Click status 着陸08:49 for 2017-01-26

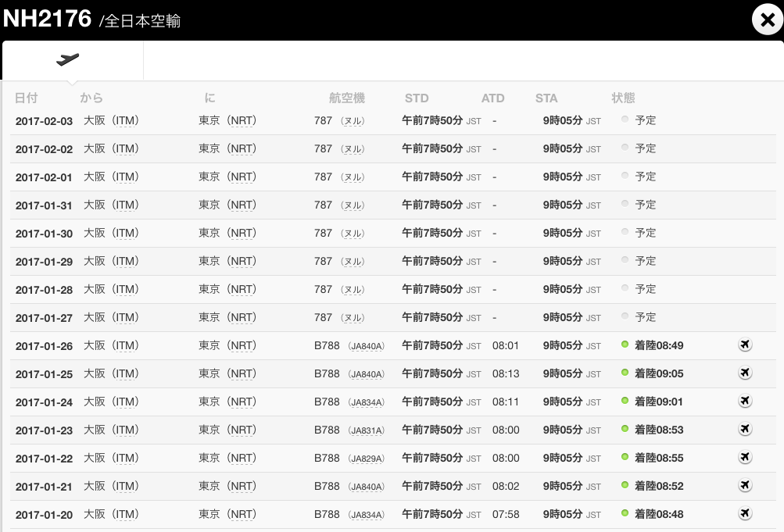tap(659, 345)
